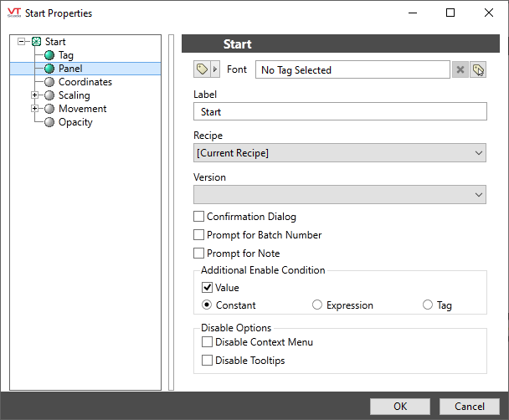
Task: Open the Version dropdown
Action: (x=340, y=194)
